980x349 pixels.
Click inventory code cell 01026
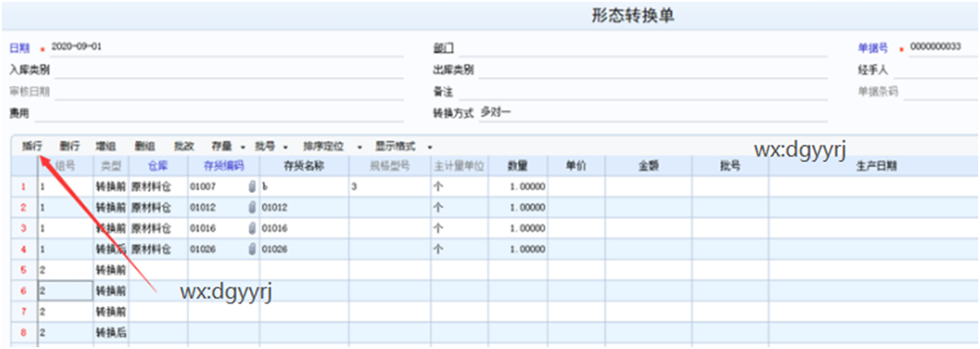224,250
